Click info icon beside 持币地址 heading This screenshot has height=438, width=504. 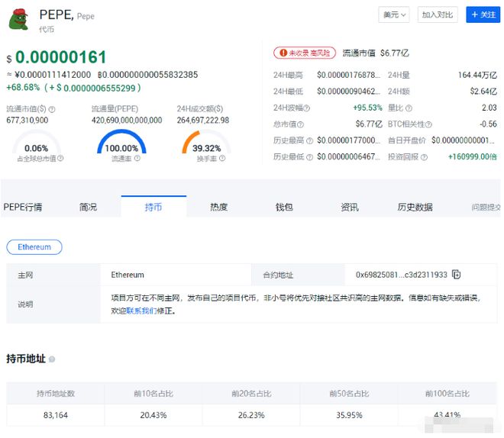(x=52, y=359)
